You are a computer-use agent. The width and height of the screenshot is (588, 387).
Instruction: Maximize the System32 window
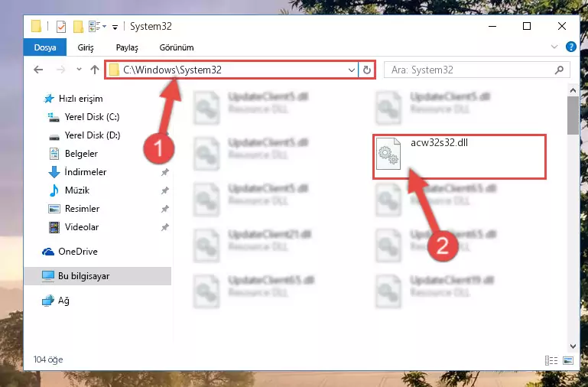527,26
